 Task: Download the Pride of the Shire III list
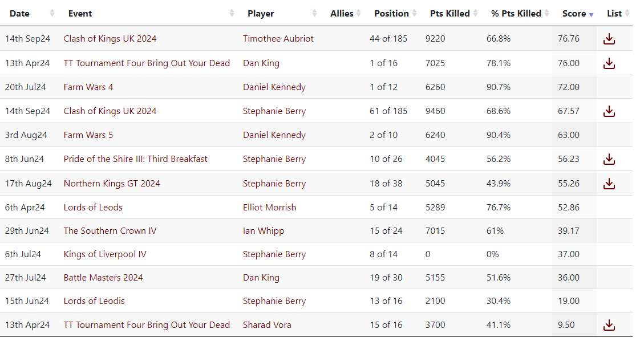point(609,159)
